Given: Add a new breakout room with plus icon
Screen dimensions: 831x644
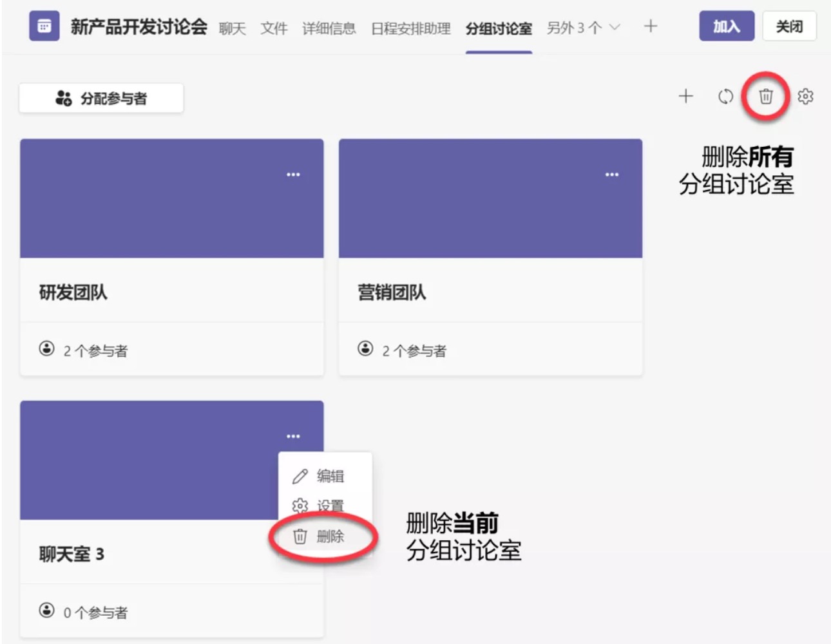Looking at the screenshot, I should [x=685, y=97].
